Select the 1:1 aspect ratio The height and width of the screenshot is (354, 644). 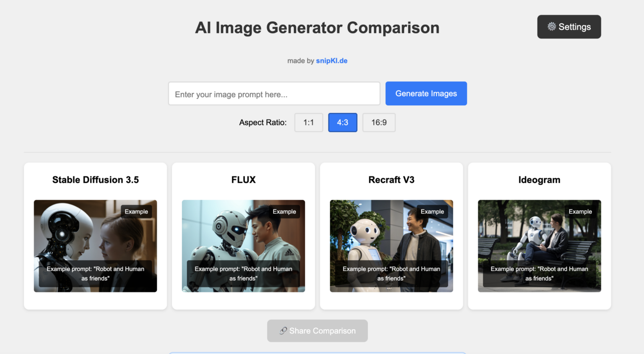(x=309, y=122)
